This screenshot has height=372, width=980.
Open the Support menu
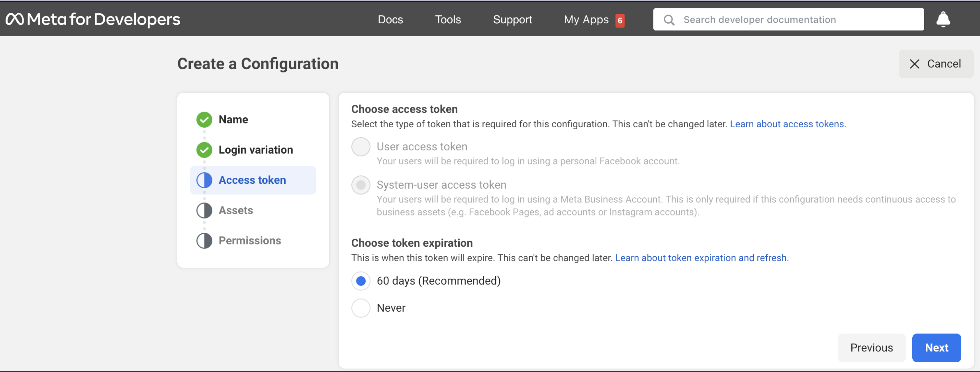tap(512, 20)
